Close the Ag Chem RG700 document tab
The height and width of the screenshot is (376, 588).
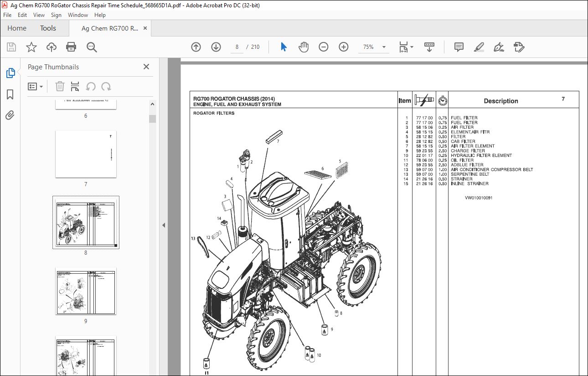[145, 28]
